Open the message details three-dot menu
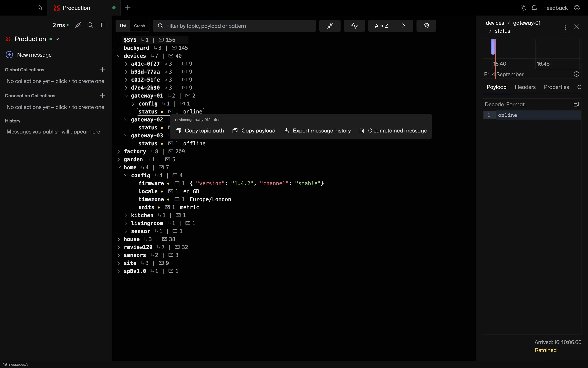Viewport: 588px width, 368px height. pyautogui.click(x=565, y=27)
